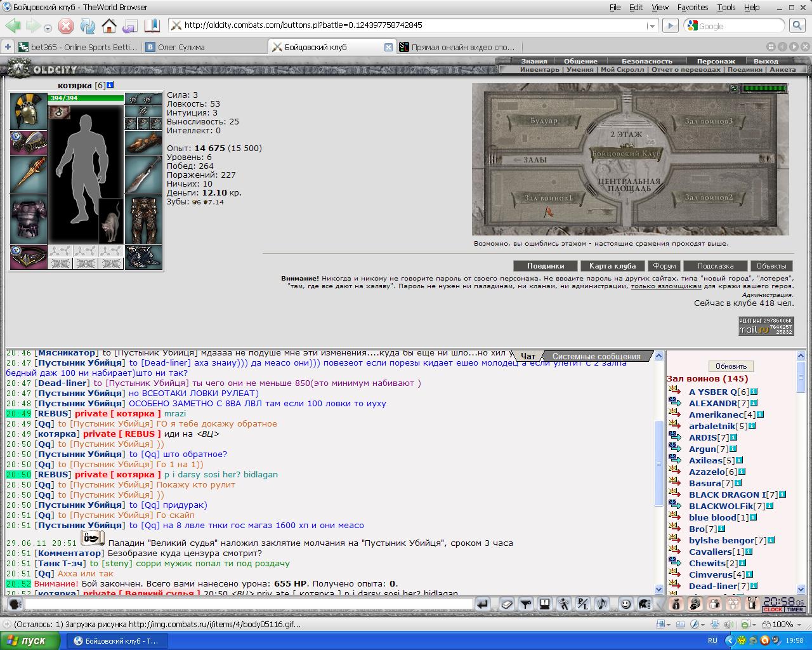This screenshot has width=812, height=650.
Task: Click the red Stop loading button
Action: coord(66,26)
